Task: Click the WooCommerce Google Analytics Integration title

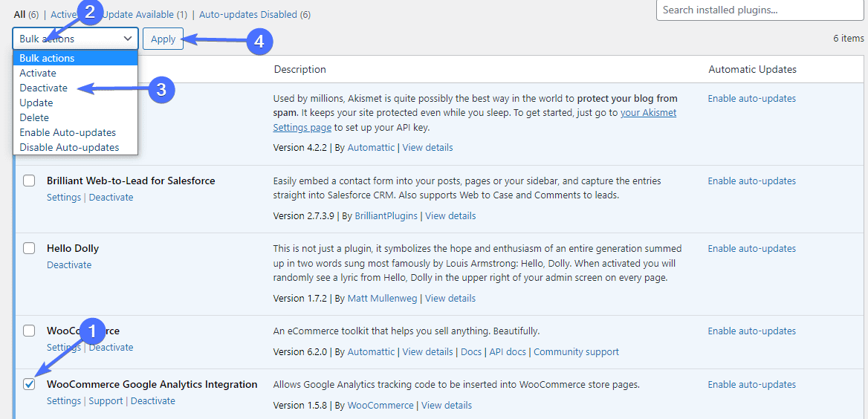Action: point(152,384)
